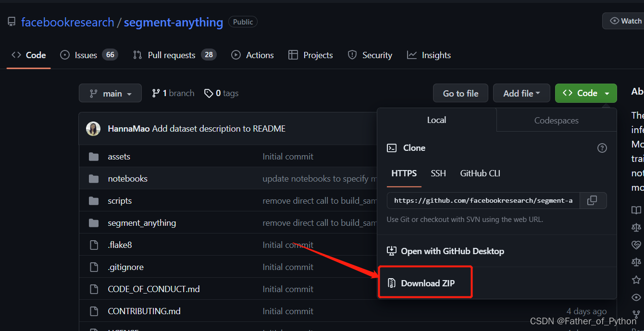
Task: Click the folder icon beside notebooks
Action: (x=94, y=179)
